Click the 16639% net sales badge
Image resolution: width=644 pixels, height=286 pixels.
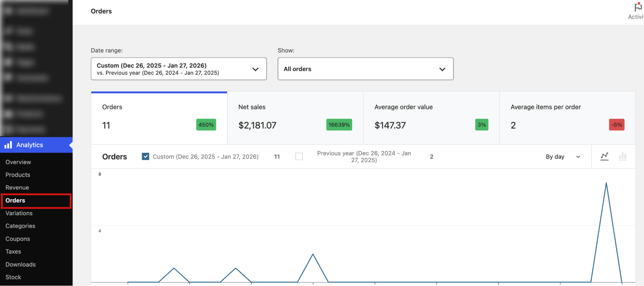pos(339,125)
